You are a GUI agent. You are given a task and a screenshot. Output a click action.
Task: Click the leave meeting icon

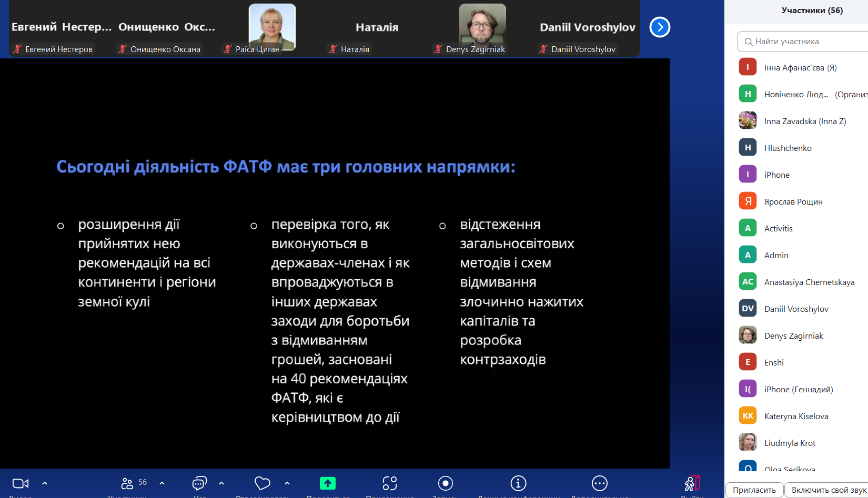click(692, 483)
